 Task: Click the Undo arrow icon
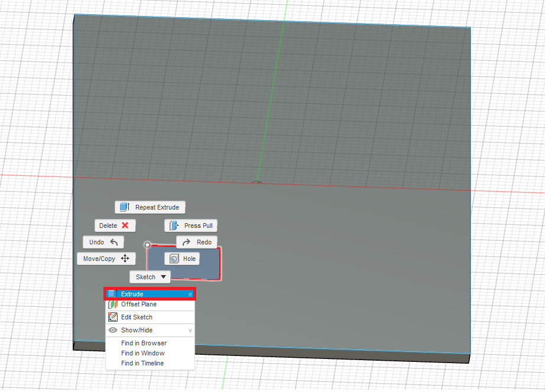[x=113, y=241]
